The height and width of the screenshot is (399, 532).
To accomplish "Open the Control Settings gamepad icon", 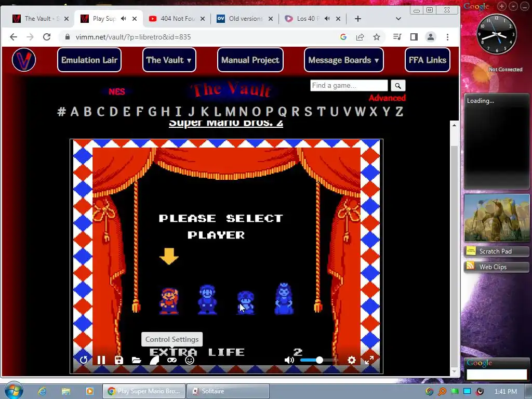I will pos(171,360).
